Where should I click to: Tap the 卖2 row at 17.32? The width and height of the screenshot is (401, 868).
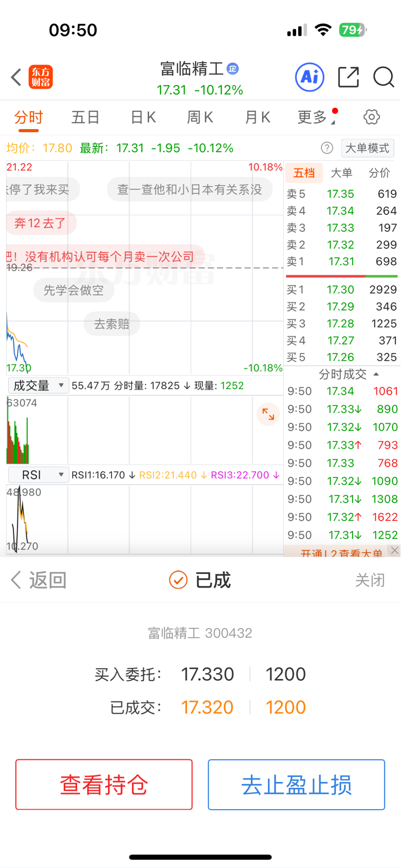click(342, 244)
